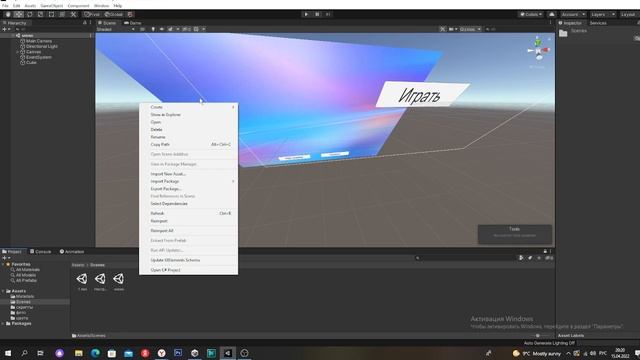Select EventSystem in Hierarchy
This screenshot has height=360, width=640.
pos(39,57)
